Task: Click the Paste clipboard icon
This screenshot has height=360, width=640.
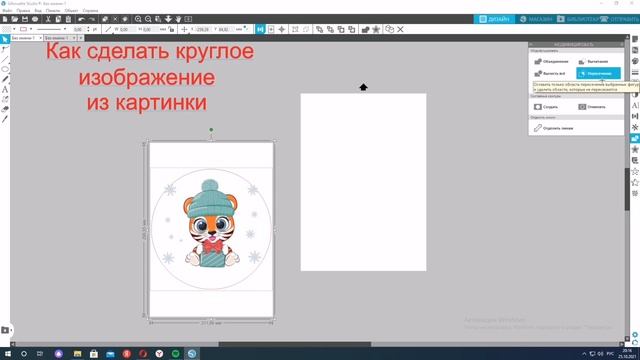Action: coord(68,19)
